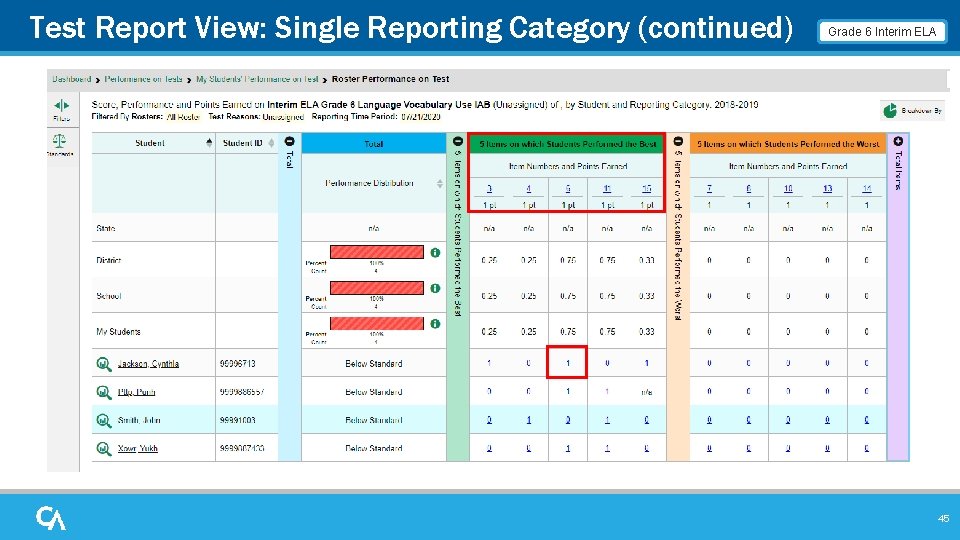Viewport: 960px width, 540px height.
Task: Collapse the blue Total section column
Action: (x=290, y=141)
